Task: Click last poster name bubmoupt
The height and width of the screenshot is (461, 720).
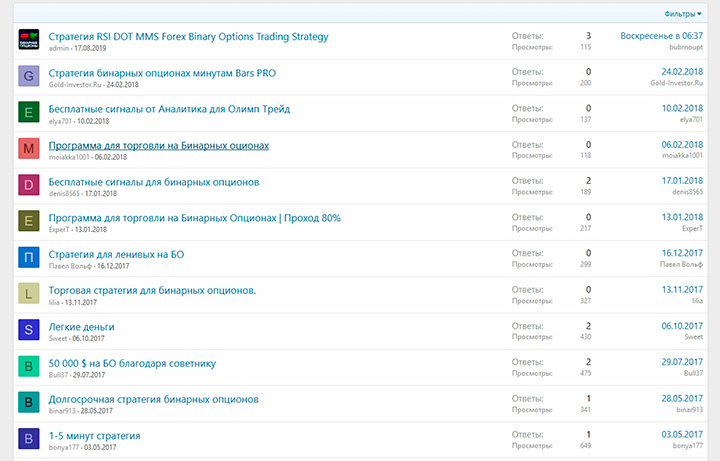Action: tap(684, 48)
